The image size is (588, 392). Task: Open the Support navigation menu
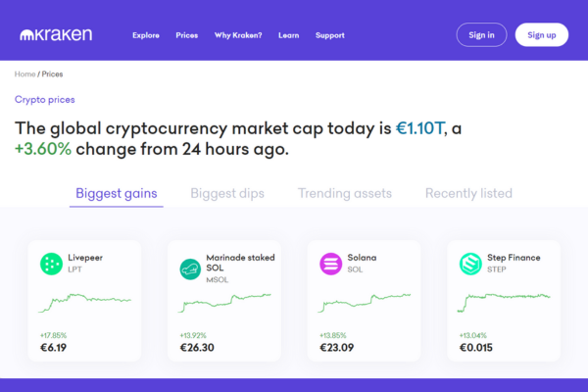point(329,35)
